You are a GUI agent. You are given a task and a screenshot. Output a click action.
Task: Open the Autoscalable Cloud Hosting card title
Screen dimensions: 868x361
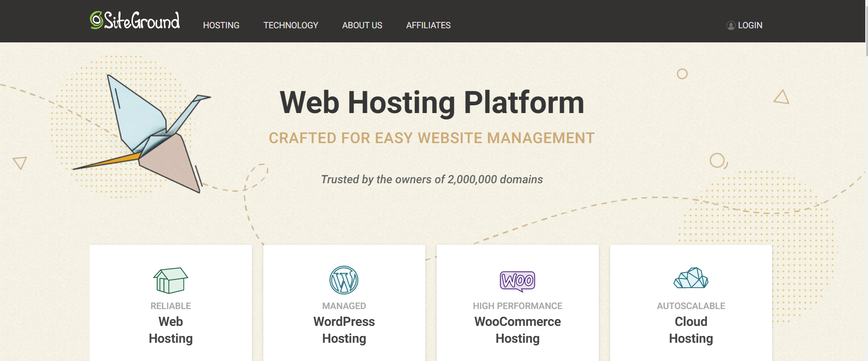[691, 330]
